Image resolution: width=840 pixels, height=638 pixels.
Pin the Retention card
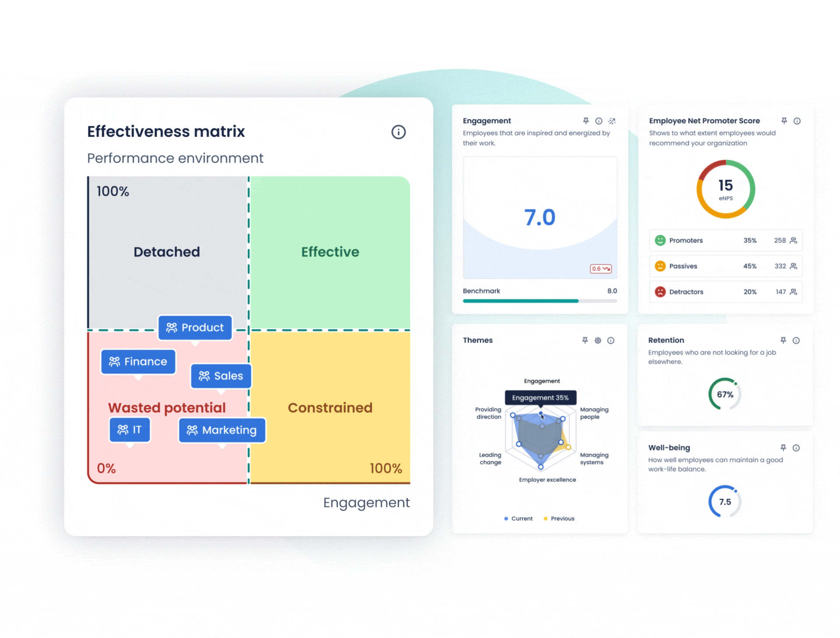(x=783, y=340)
